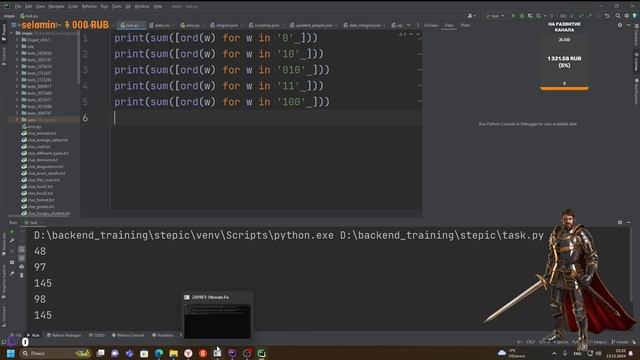Screen dimensions: 640x360
Task: Click the ZAPRET taskbar preview thumbnail
Action: pos(217,316)
